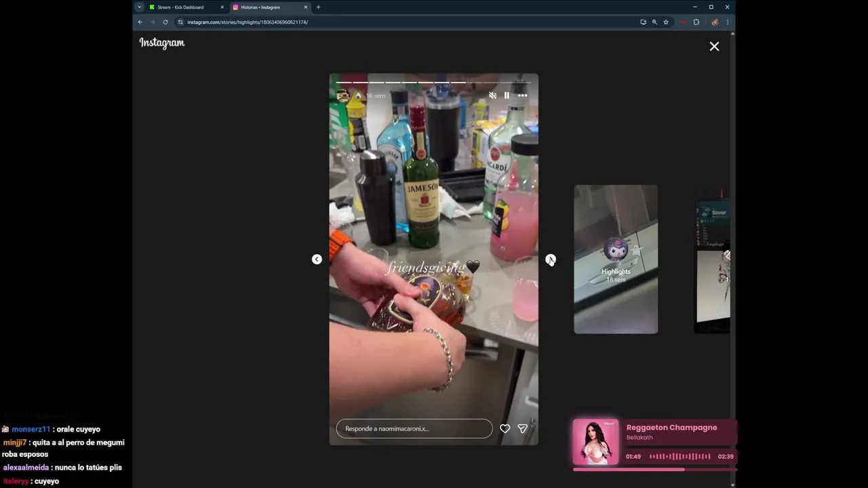Reload the Instagram page

point(165,22)
